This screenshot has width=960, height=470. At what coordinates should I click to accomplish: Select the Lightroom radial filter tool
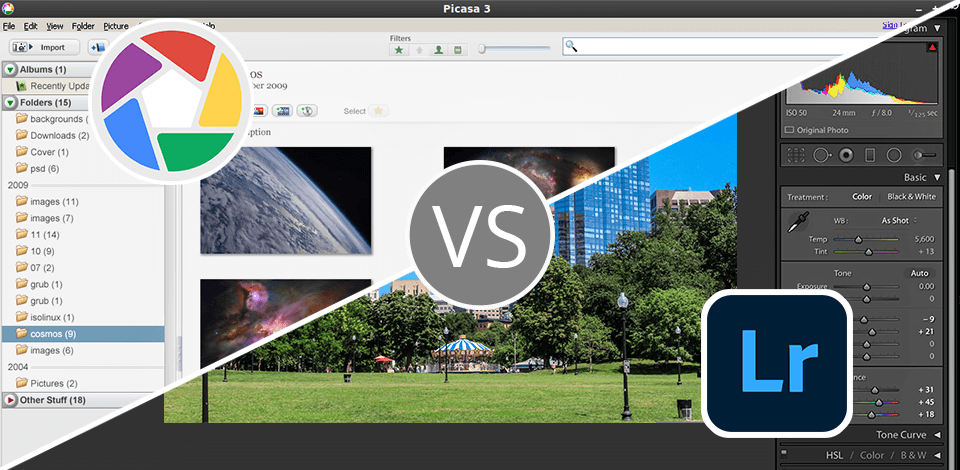[x=894, y=155]
